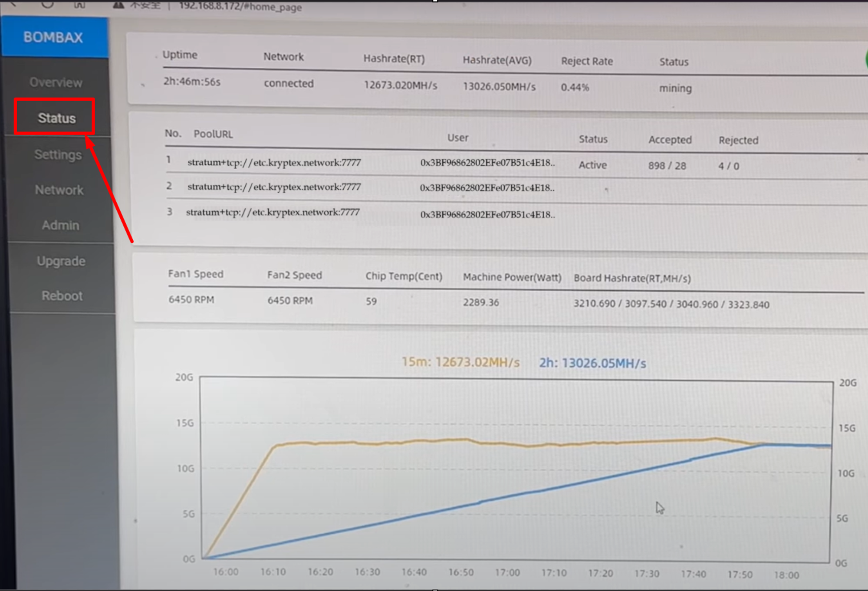
Task: Select Reboot in the sidebar
Action: coord(62,296)
